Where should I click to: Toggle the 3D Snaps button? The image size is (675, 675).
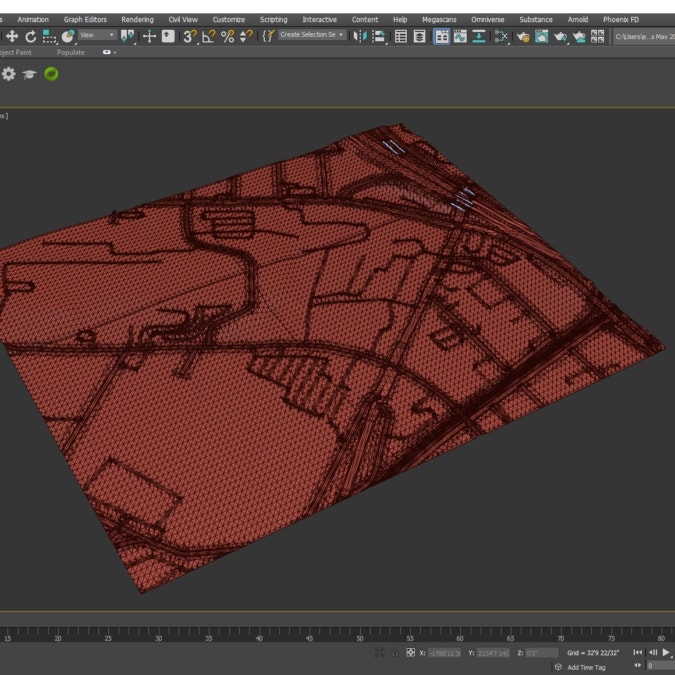point(189,36)
